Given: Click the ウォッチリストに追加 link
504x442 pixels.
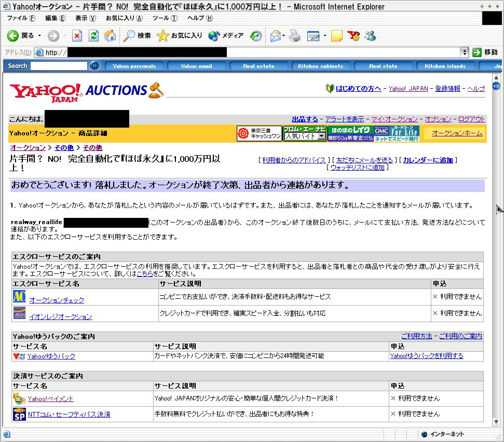Looking at the screenshot, I should pyautogui.click(x=358, y=168).
